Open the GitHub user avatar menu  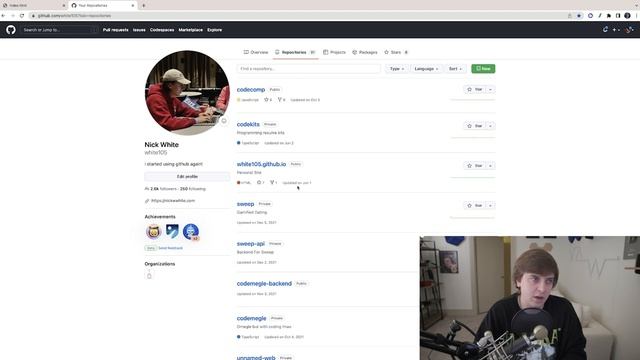[x=629, y=30]
